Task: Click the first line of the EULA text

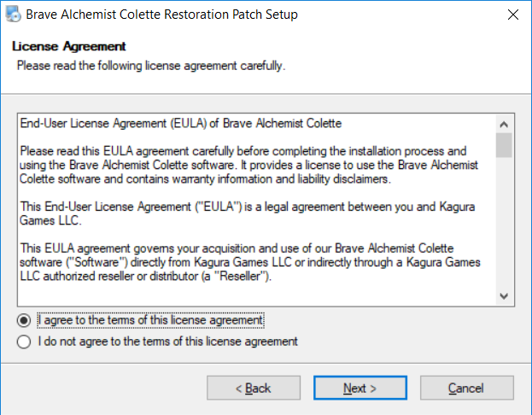Action: click(181, 124)
